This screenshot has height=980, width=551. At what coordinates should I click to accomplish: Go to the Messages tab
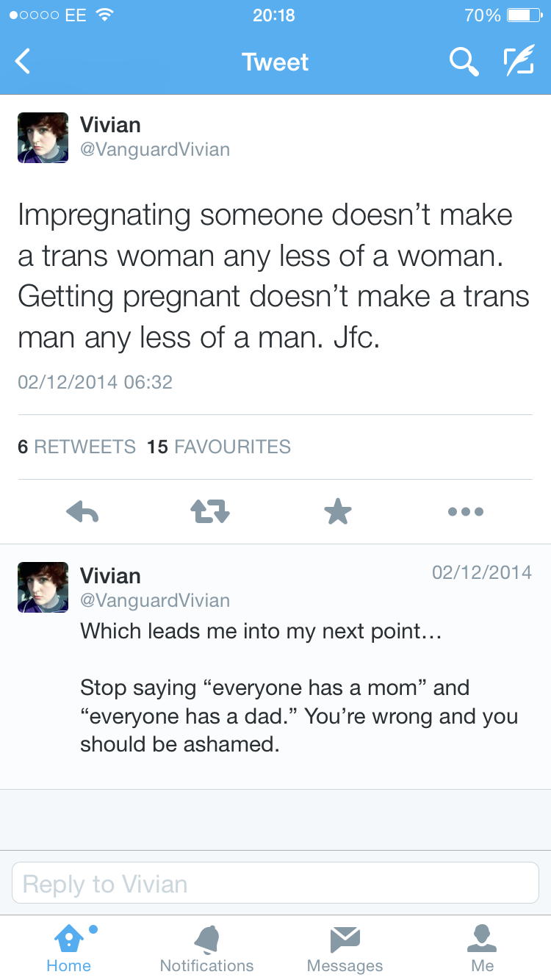345,948
